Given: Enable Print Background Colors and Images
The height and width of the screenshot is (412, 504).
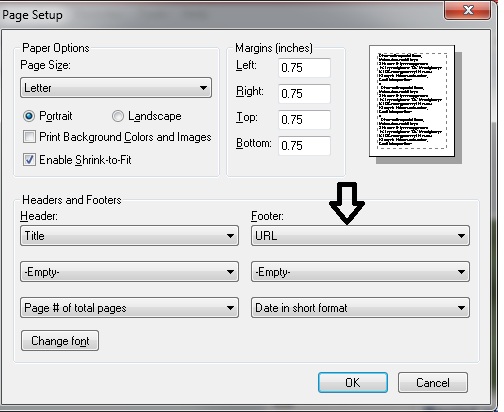Looking at the screenshot, I should pyautogui.click(x=29, y=137).
